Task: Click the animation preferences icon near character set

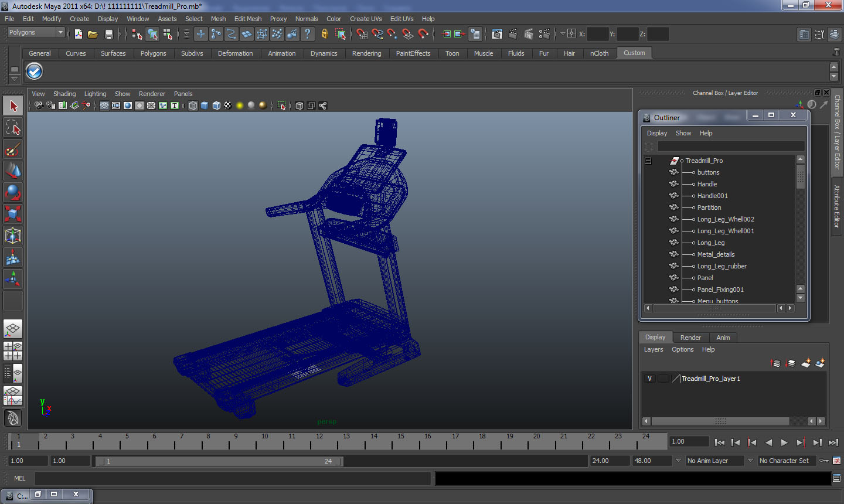Action: pyautogui.click(x=836, y=461)
